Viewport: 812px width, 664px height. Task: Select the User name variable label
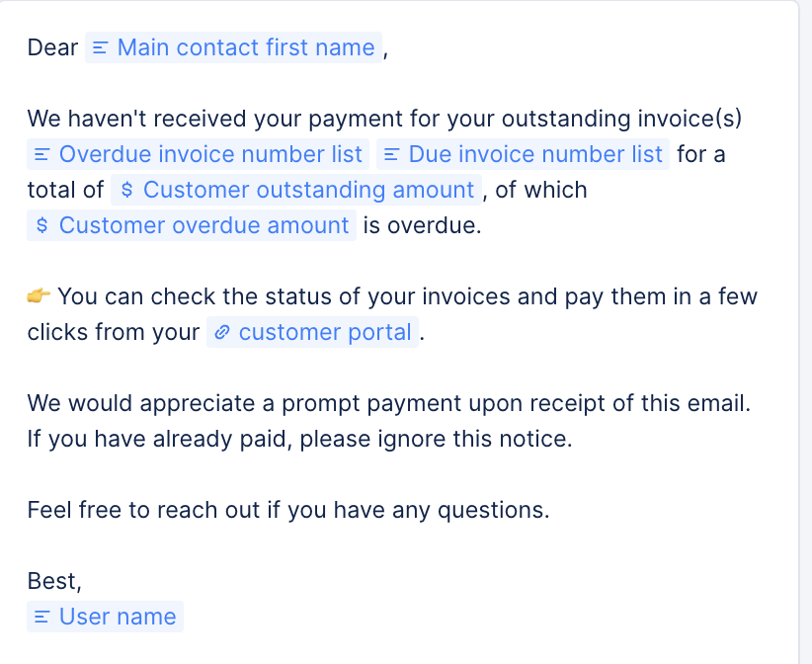coord(118,617)
